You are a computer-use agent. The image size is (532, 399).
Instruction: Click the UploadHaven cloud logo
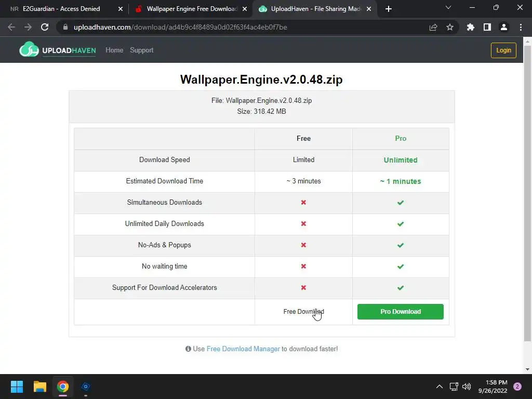tap(29, 49)
